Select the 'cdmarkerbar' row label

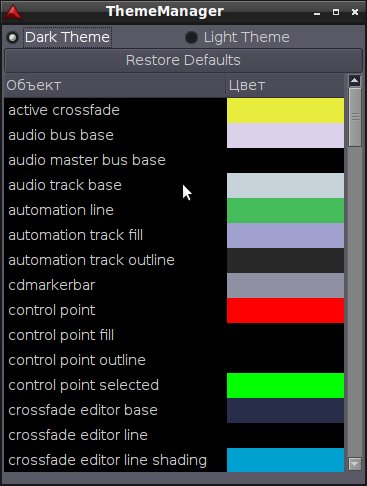[x=52, y=285]
